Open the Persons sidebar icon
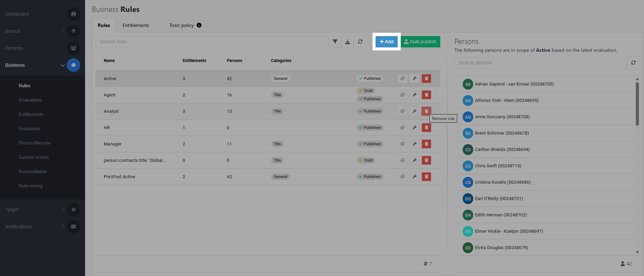The image size is (644, 276). [73, 48]
